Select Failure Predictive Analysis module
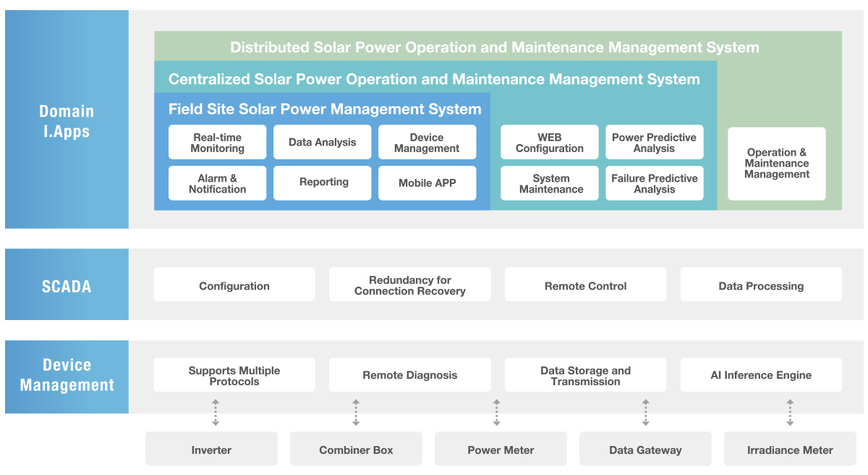 (x=654, y=183)
